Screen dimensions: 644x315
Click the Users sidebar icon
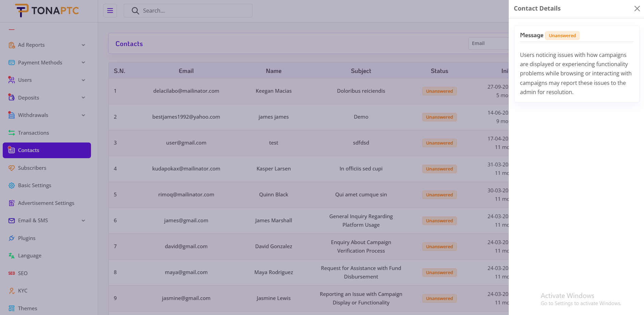click(x=12, y=80)
